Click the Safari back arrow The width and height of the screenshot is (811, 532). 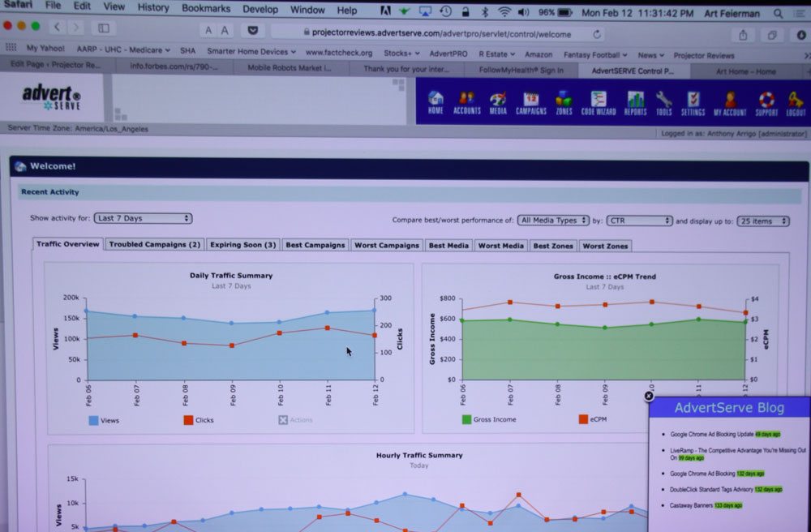[x=58, y=27]
